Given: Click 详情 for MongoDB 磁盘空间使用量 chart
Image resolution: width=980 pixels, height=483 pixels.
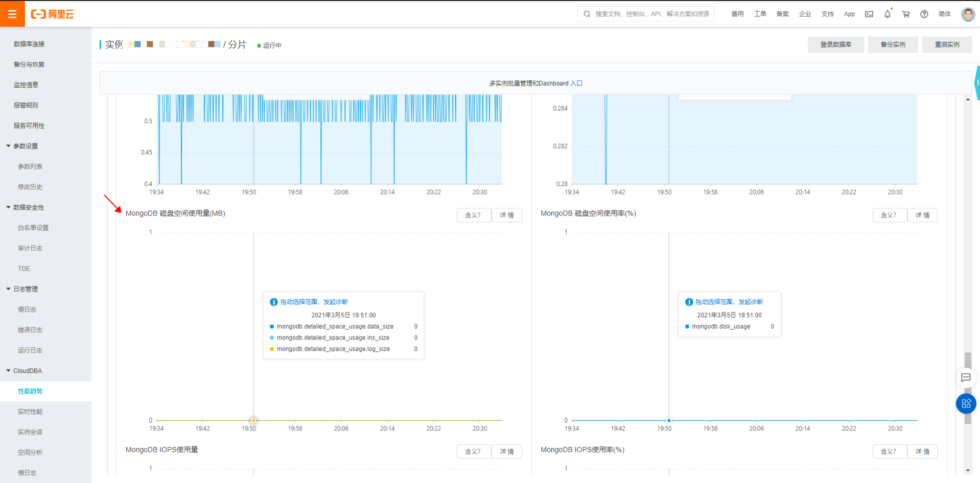Looking at the screenshot, I should pyautogui.click(x=507, y=215).
